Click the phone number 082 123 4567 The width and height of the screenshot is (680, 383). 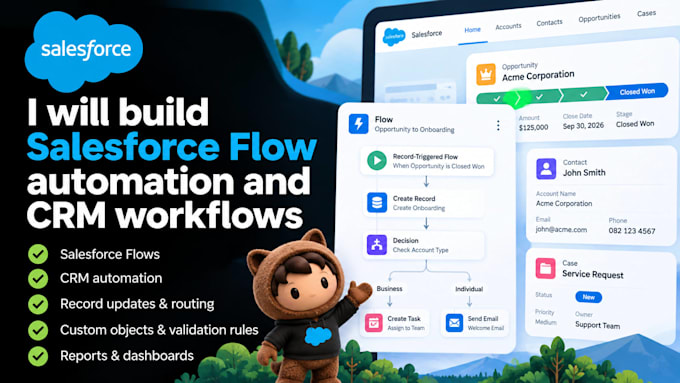[x=632, y=231]
